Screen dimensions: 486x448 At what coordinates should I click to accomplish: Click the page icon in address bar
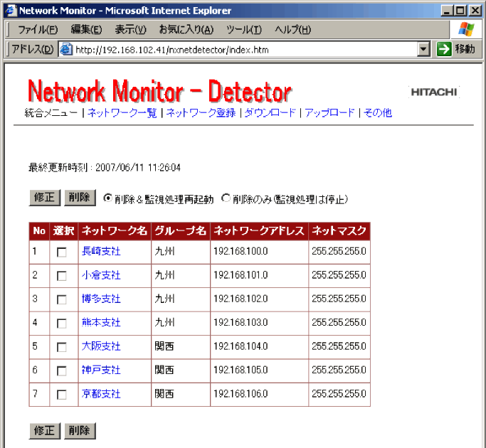tap(65, 49)
